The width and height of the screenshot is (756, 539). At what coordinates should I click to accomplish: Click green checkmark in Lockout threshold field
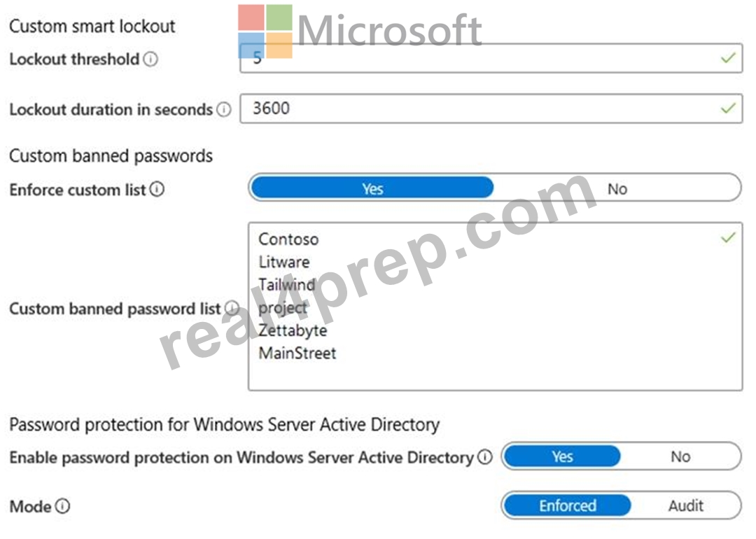728,58
